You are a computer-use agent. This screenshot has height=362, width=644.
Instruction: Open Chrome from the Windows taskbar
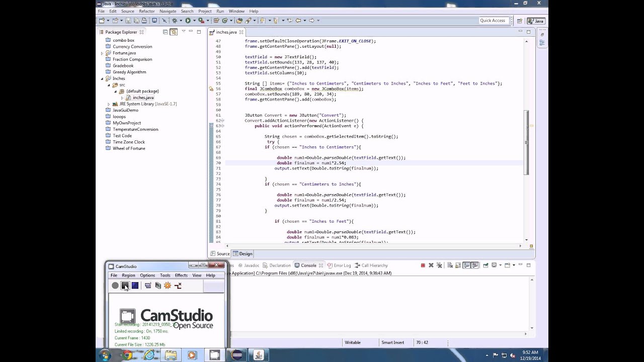[x=127, y=355]
